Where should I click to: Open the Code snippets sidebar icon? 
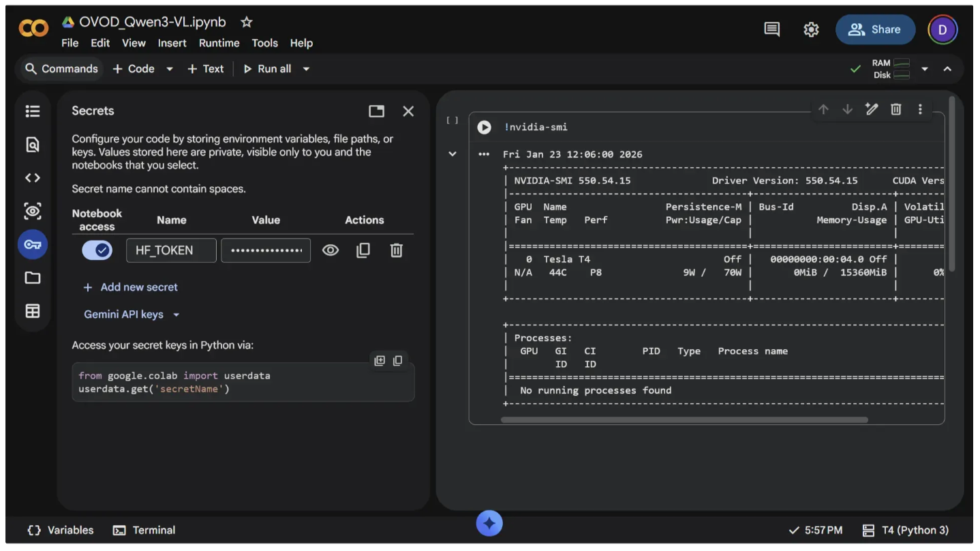coord(33,178)
